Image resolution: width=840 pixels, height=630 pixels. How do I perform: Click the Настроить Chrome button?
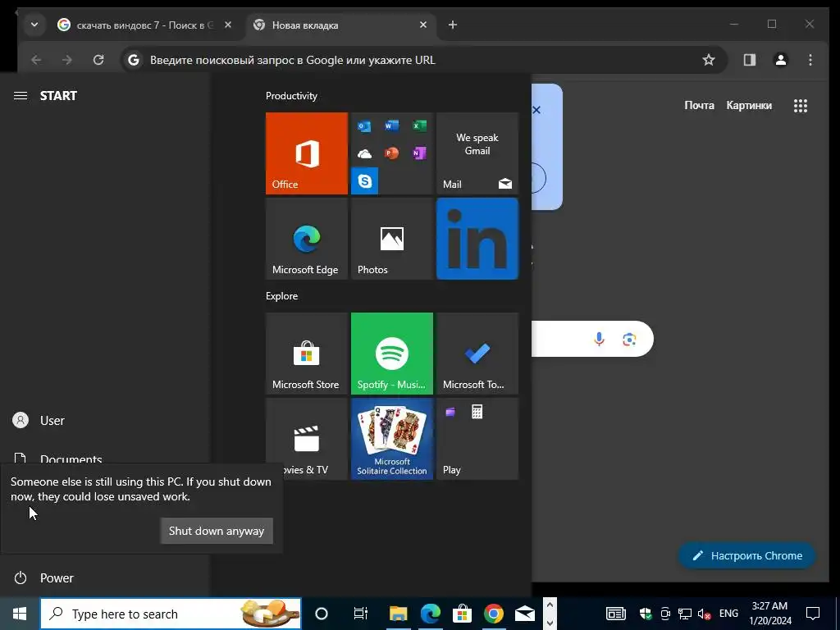(x=747, y=555)
